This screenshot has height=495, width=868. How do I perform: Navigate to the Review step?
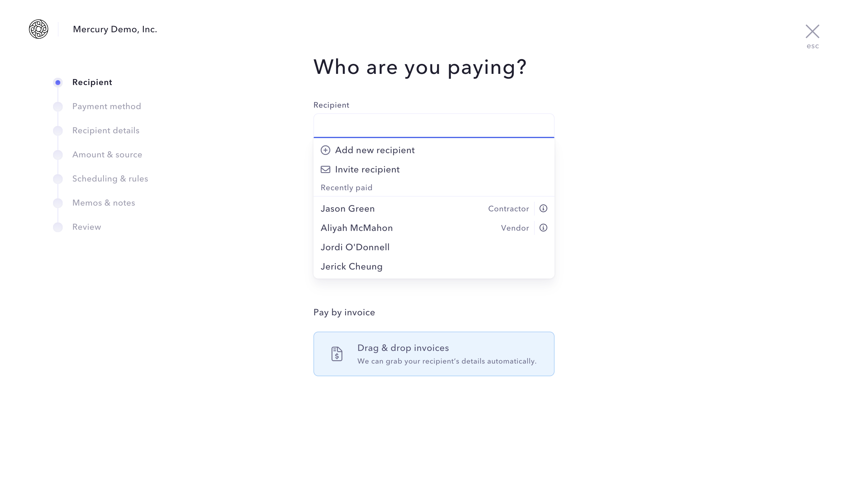[x=86, y=227]
